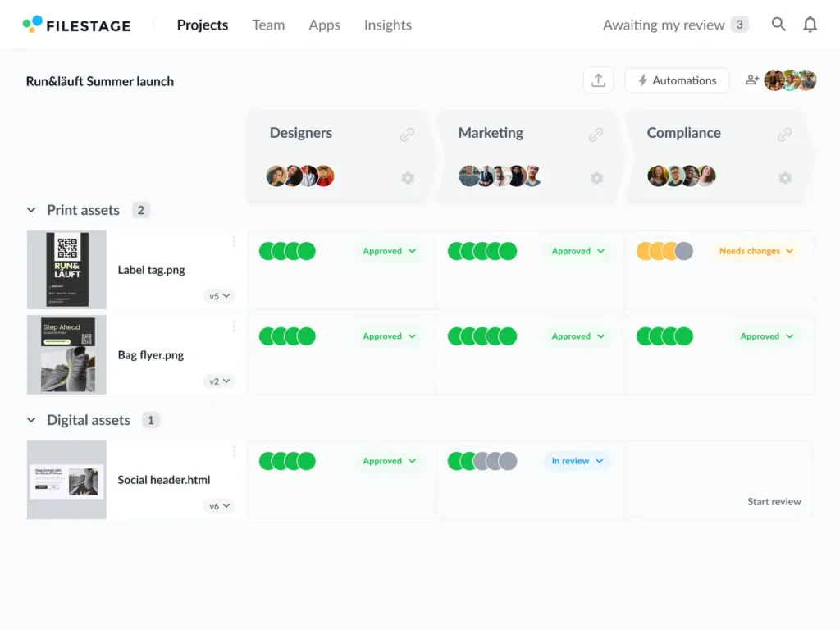This screenshot has width=840, height=630.
Task: Open the Needs changes status dropdown for Label tag.png
Action: (755, 251)
